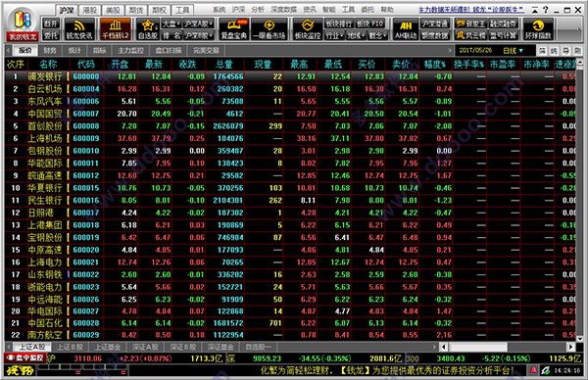Expand the 沪深B股 dropdown in toolbar

199,35
